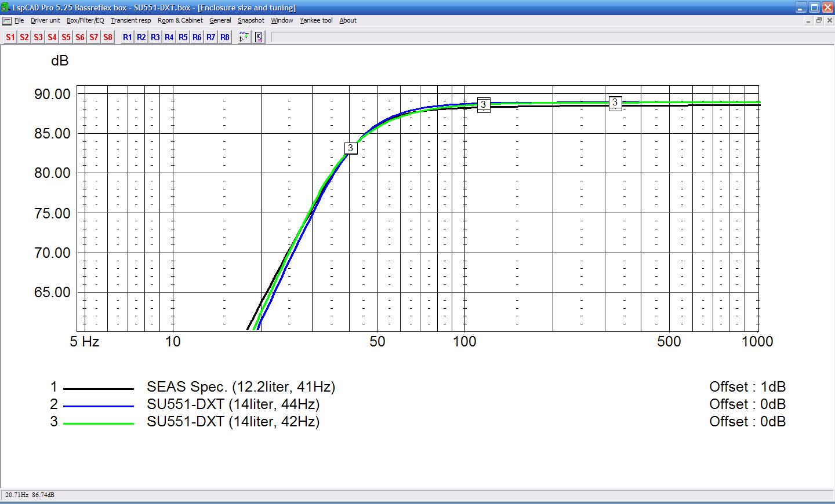Click legend text SU551-DXT (14liter, 44Hz)
The height and width of the screenshot is (504, 835).
click(233, 404)
